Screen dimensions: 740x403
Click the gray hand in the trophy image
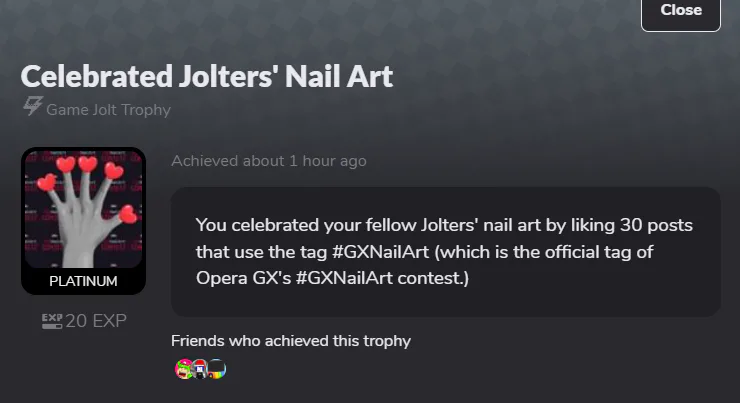[80, 225]
